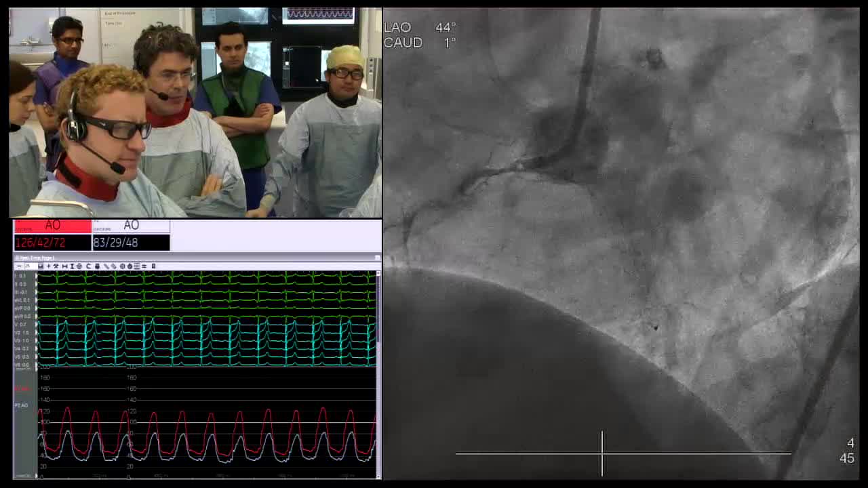
Task: Select the V5 ECG lead label
Action: [22, 357]
